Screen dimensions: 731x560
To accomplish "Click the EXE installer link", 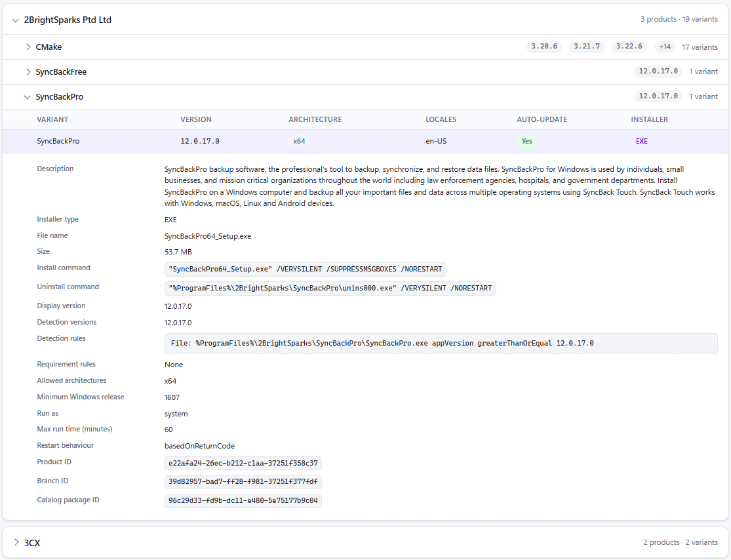I will (641, 141).
